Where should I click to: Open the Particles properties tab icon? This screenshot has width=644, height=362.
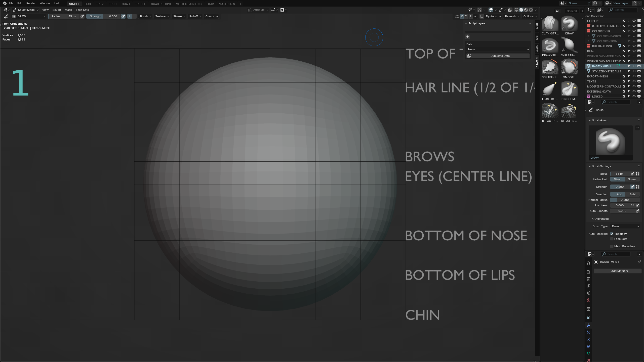tap(588, 332)
